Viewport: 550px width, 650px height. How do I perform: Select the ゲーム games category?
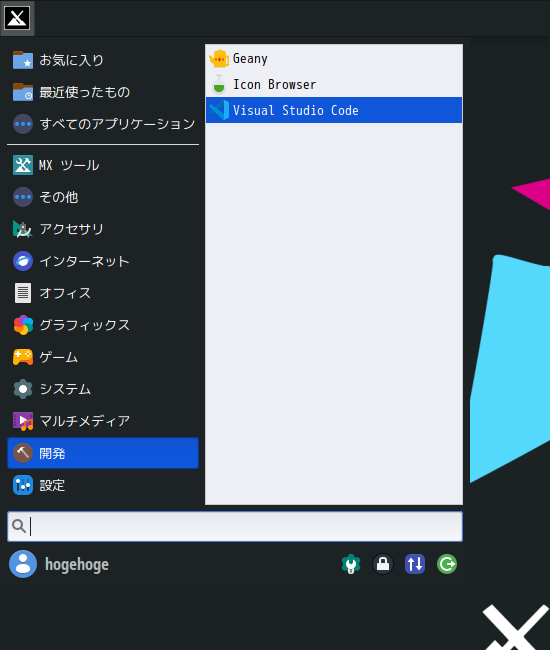pyautogui.click(x=103, y=357)
